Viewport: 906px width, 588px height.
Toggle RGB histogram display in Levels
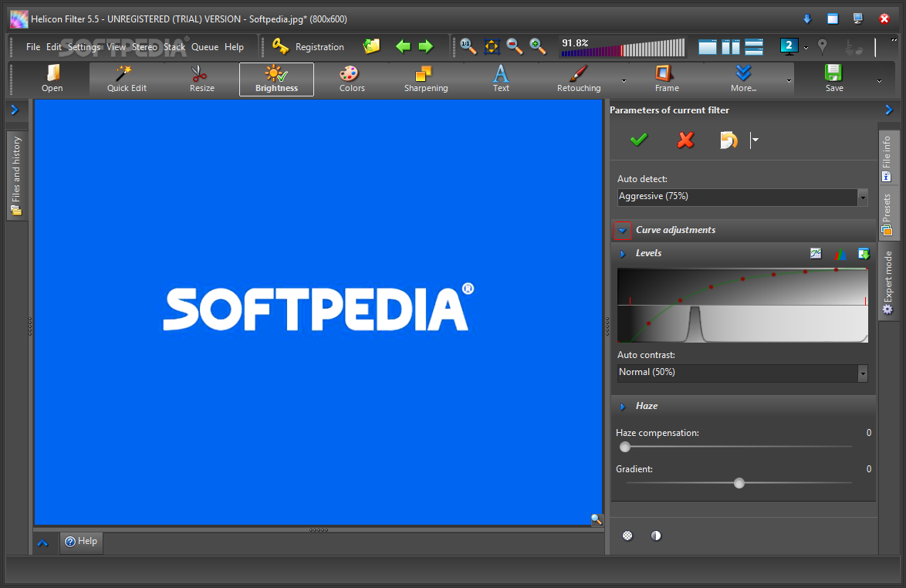tap(840, 253)
